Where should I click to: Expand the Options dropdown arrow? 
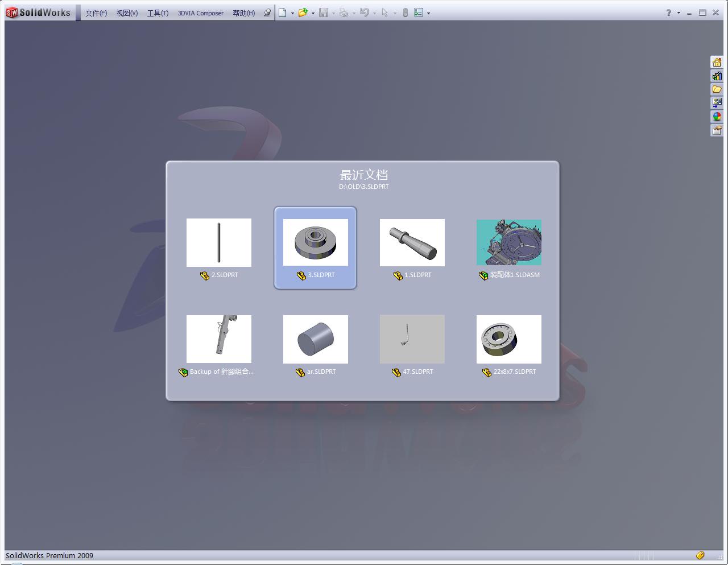tap(428, 13)
